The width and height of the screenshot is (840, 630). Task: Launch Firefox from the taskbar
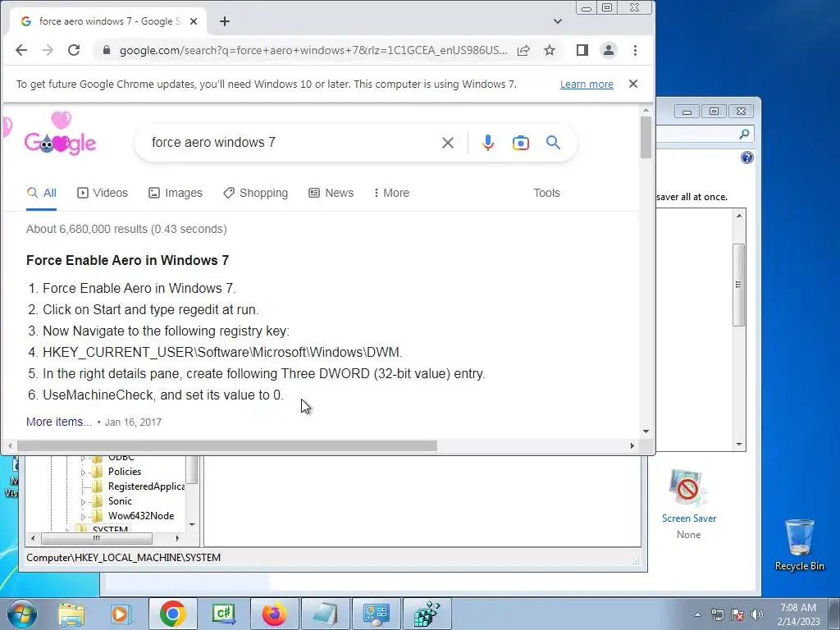(x=274, y=614)
